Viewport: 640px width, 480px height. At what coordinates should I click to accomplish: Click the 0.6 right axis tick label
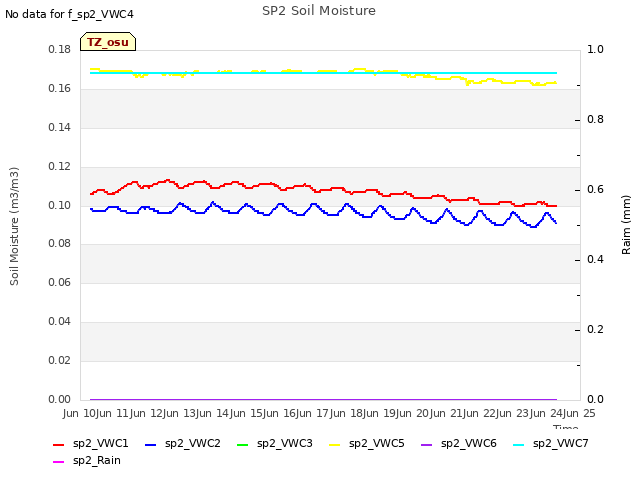tap(596, 189)
